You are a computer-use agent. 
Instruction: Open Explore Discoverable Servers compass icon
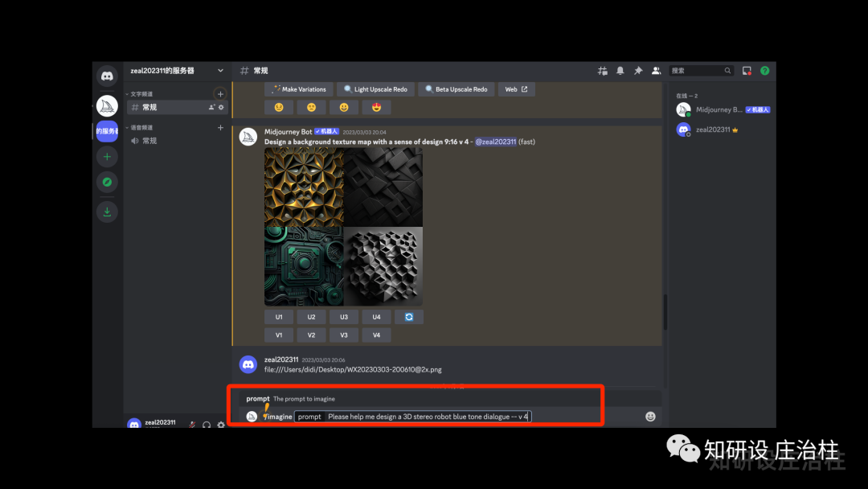[107, 182]
